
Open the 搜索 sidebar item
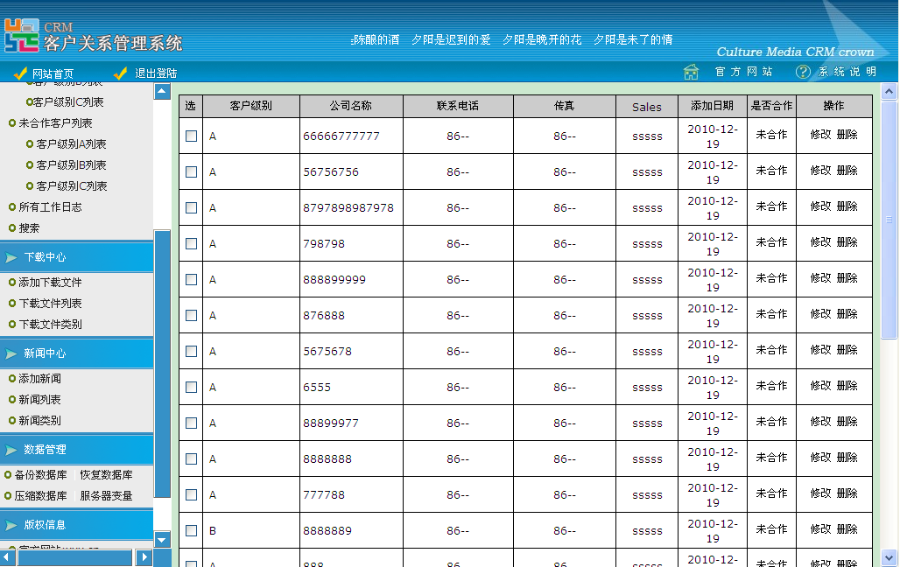(x=29, y=228)
